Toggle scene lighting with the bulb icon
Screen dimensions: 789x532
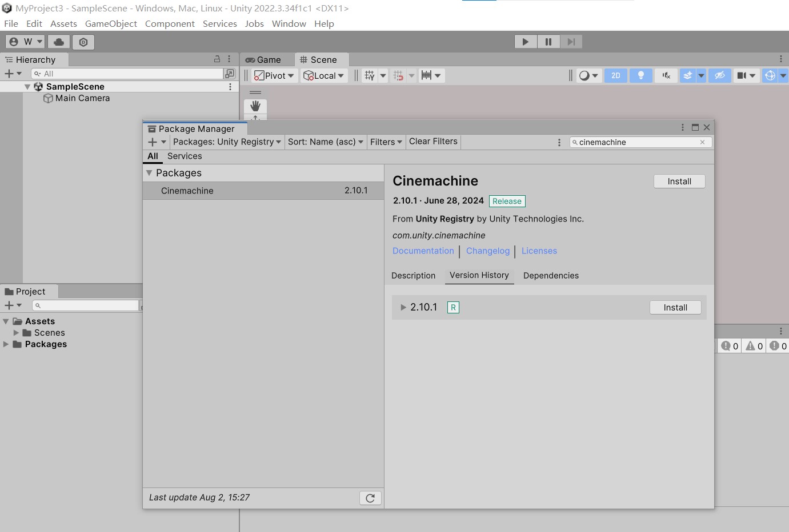(640, 75)
